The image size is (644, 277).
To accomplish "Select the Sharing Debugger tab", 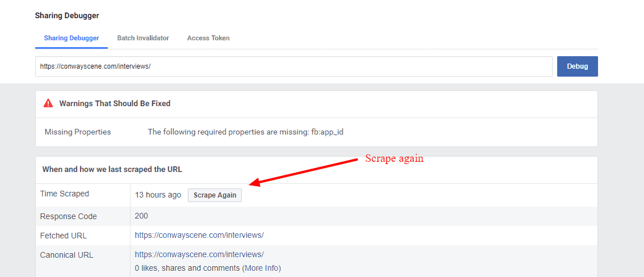I will click(x=71, y=38).
